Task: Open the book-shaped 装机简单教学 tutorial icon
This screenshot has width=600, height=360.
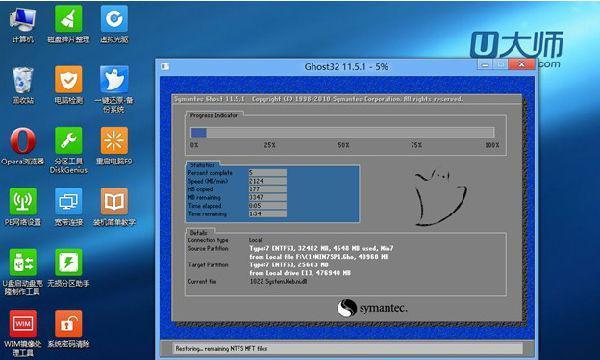Action: coord(114,201)
